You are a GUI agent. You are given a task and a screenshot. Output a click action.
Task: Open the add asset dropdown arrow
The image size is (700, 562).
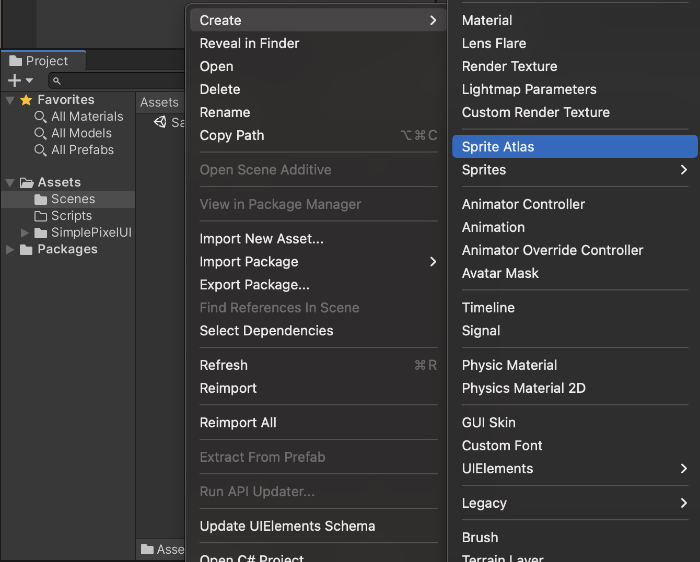click(x=29, y=80)
